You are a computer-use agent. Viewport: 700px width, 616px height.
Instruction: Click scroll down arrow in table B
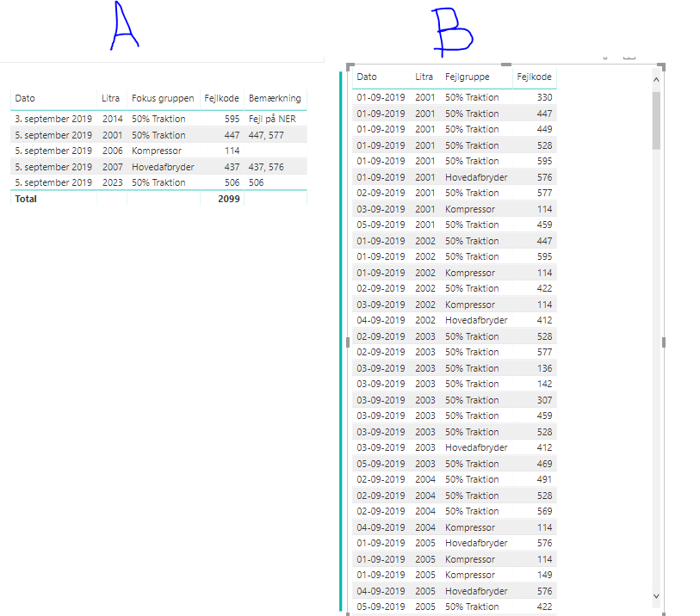coord(656,596)
